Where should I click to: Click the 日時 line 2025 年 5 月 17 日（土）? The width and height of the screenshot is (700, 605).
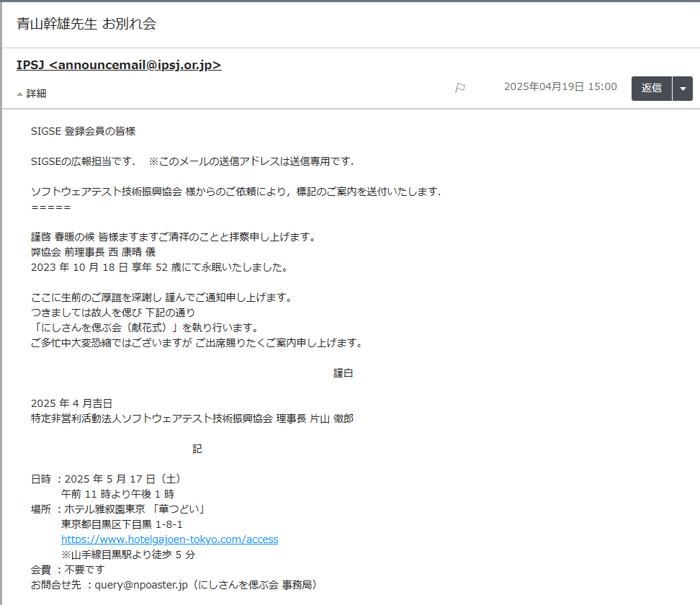pyautogui.click(x=107, y=479)
